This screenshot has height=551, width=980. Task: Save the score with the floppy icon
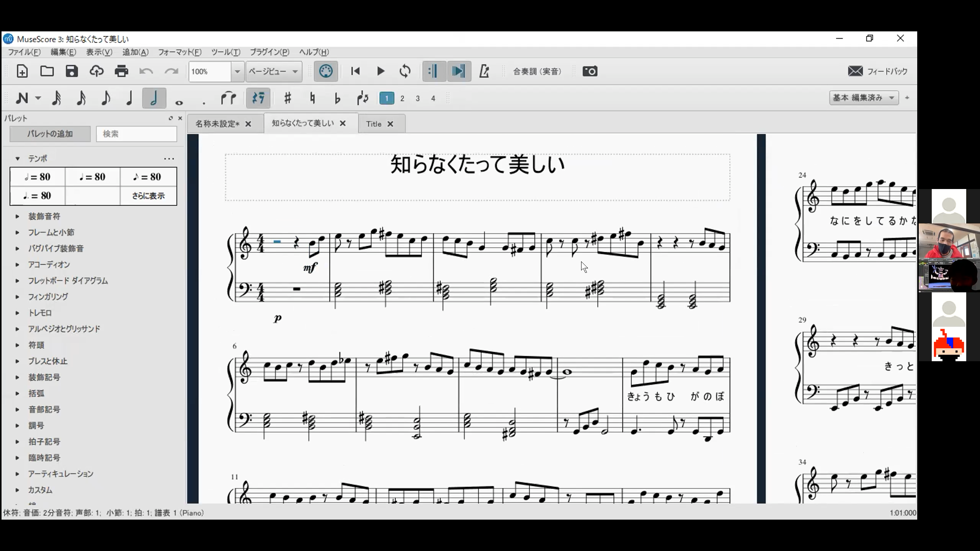(x=72, y=71)
